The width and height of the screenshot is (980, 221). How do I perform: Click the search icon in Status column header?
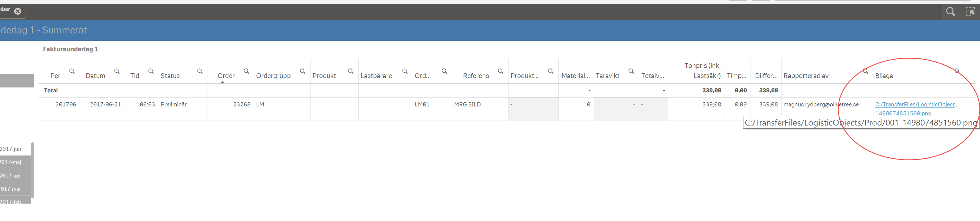click(200, 71)
